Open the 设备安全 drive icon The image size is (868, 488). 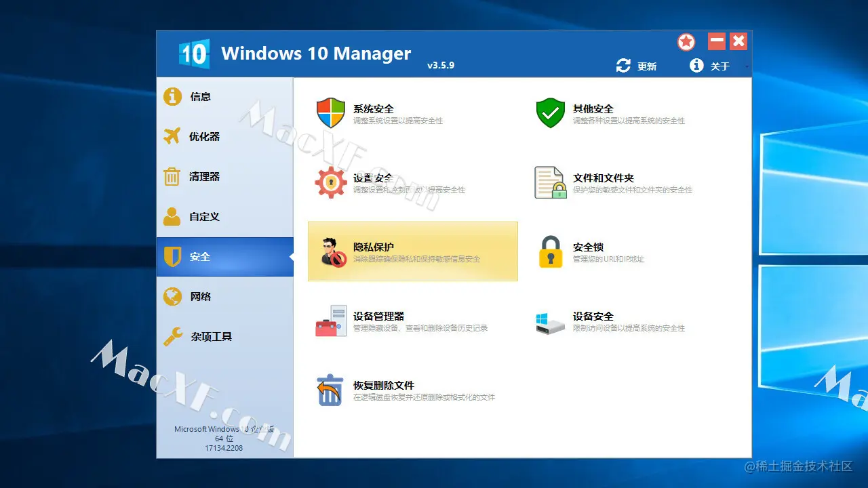[550, 323]
